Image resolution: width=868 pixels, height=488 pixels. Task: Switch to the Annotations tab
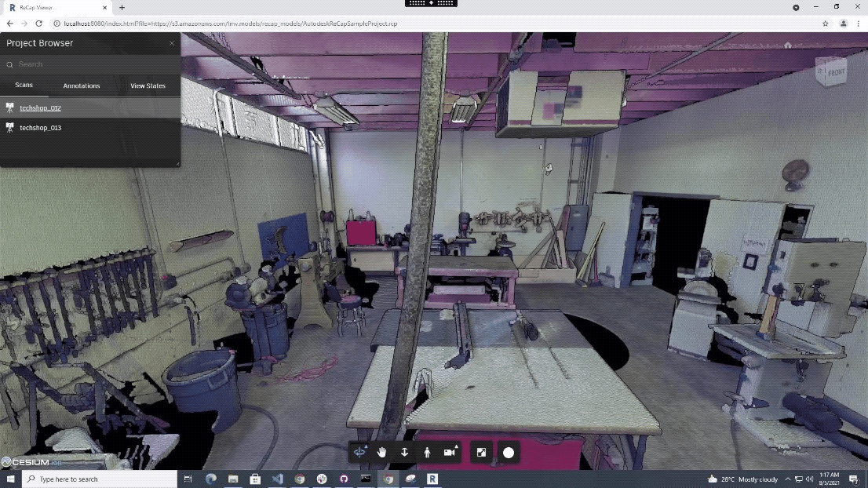[x=82, y=86]
